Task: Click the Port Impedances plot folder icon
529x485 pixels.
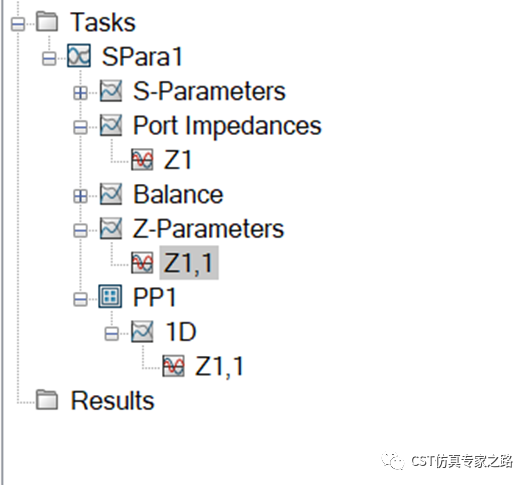Action: (111, 125)
